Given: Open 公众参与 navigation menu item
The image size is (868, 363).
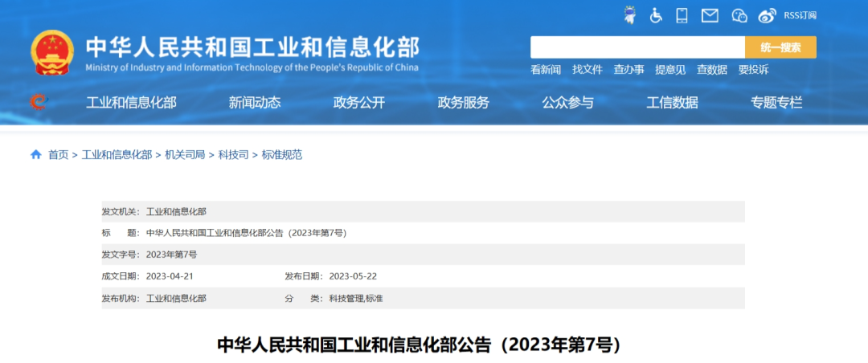Looking at the screenshot, I should click(x=568, y=102).
